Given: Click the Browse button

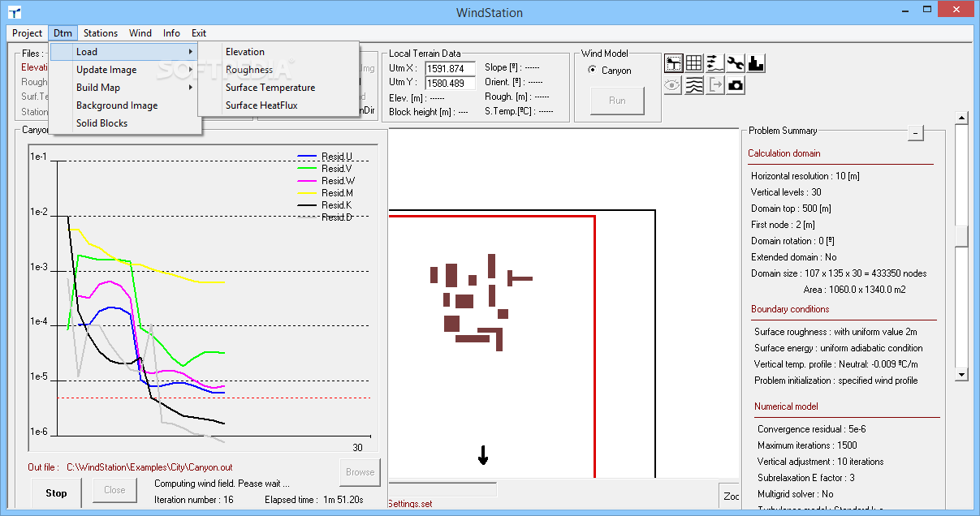Looking at the screenshot, I should pos(360,472).
